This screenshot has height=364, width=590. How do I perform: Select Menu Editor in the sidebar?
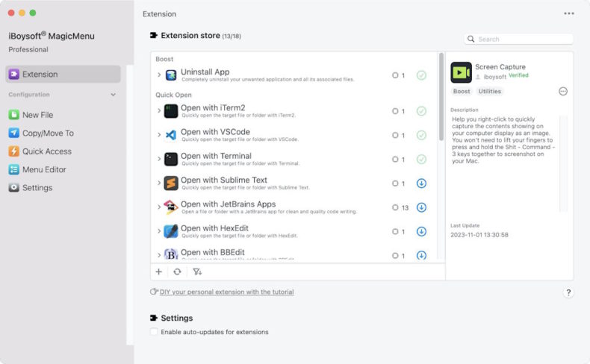coord(44,169)
